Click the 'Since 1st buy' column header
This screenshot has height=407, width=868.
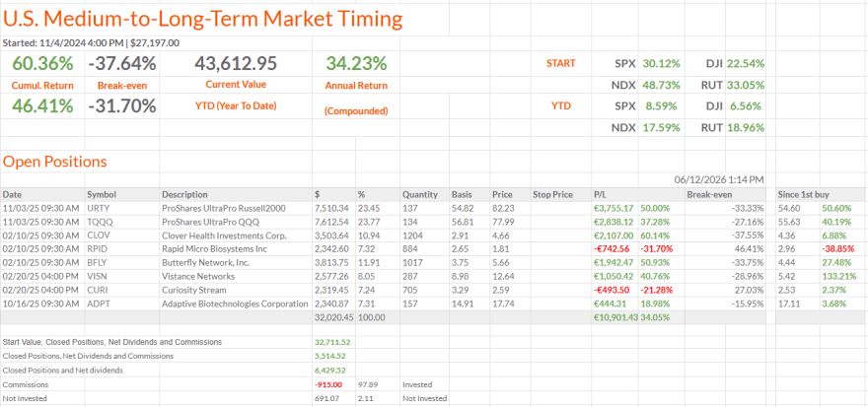coord(802,195)
